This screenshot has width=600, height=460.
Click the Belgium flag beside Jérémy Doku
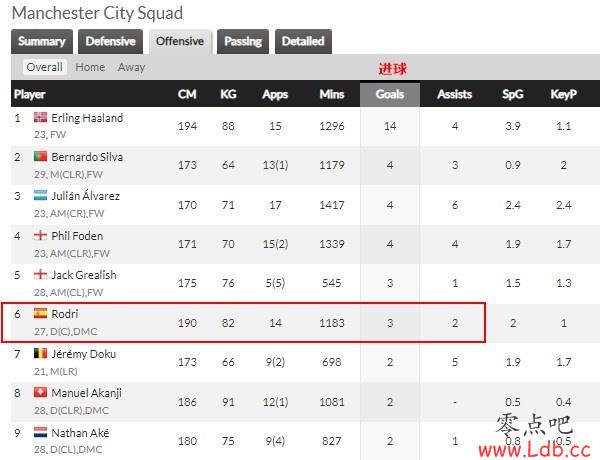point(40,353)
